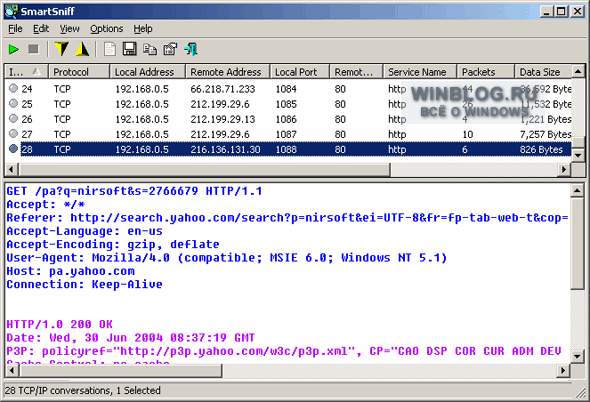Copy selected items with the copy icon

150,49
